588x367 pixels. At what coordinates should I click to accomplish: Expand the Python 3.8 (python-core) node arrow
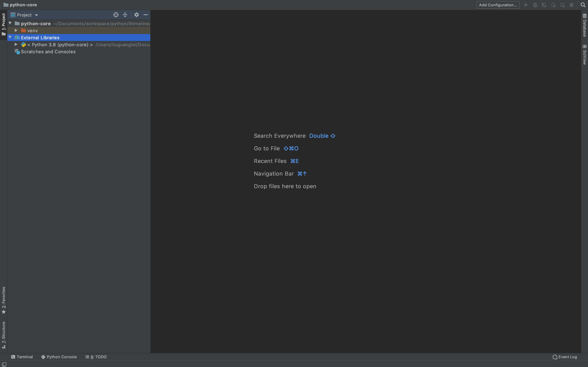tap(16, 44)
